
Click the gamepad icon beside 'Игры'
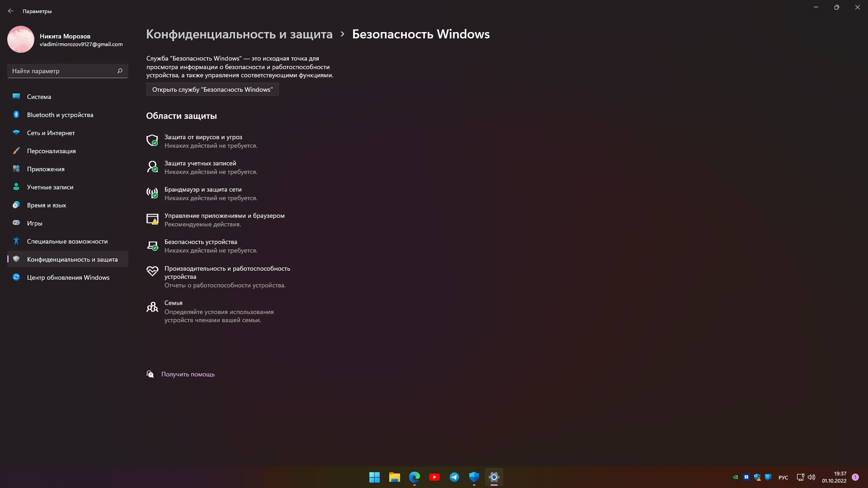tap(16, 223)
